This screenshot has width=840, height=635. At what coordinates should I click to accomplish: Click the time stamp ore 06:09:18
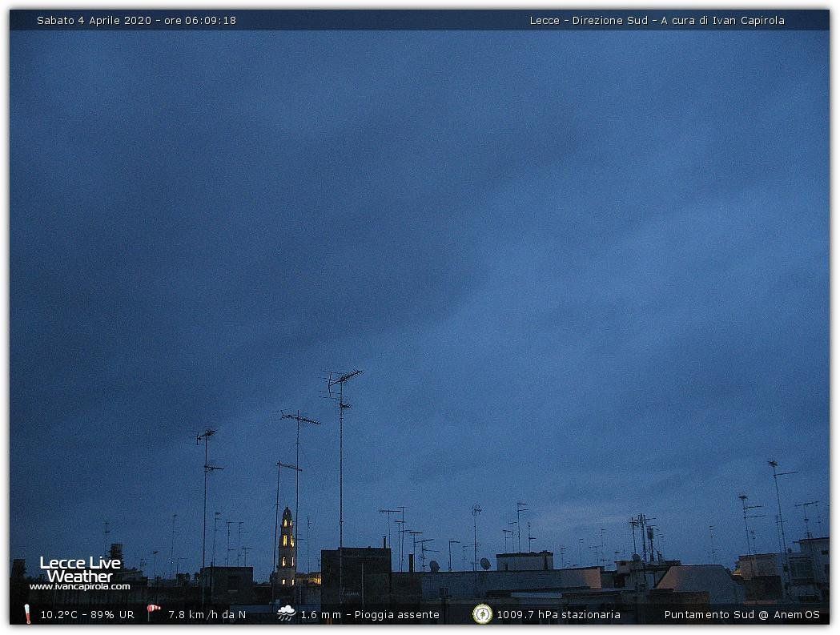click(x=200, y=20)
